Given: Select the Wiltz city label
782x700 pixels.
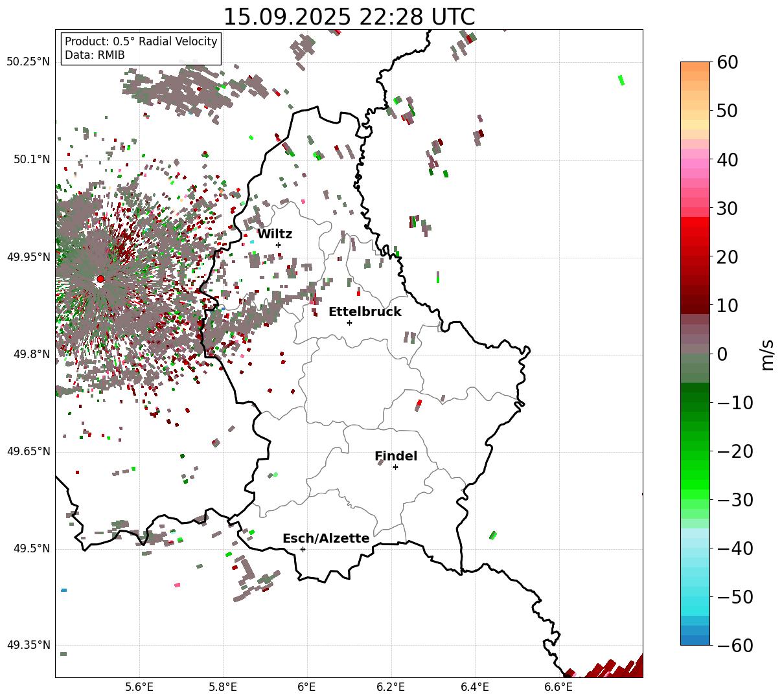Looking at the screenshot, I should [x=275, y=234].
